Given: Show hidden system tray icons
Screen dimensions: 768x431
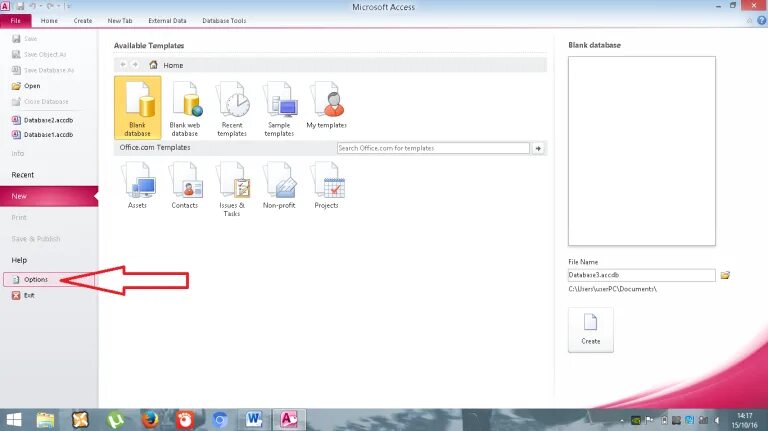Looking at the screenshot, I should click(622, 420).
